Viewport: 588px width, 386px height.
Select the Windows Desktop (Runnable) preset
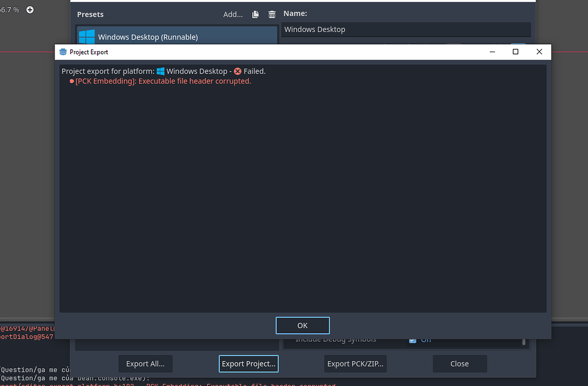(x=177, y=36)
